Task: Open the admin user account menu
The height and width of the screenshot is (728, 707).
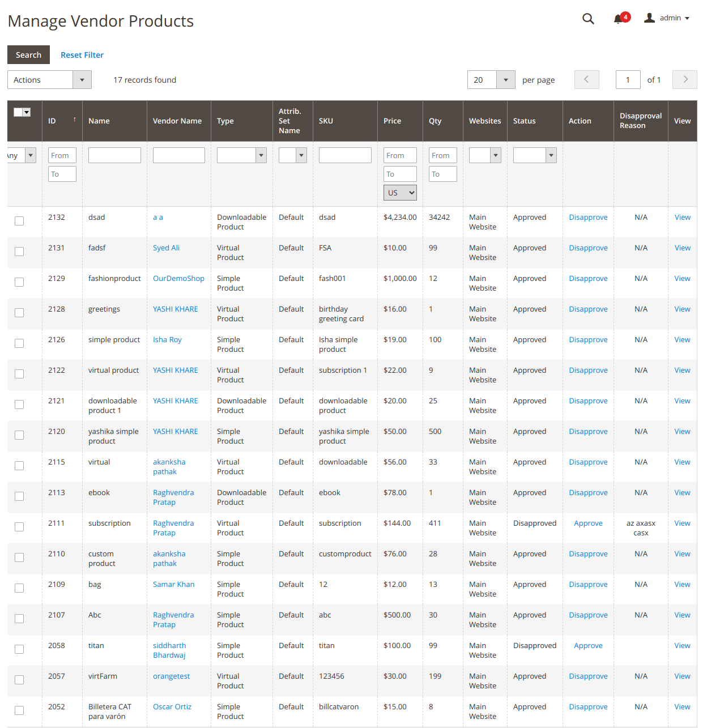Action: (667, 18)
